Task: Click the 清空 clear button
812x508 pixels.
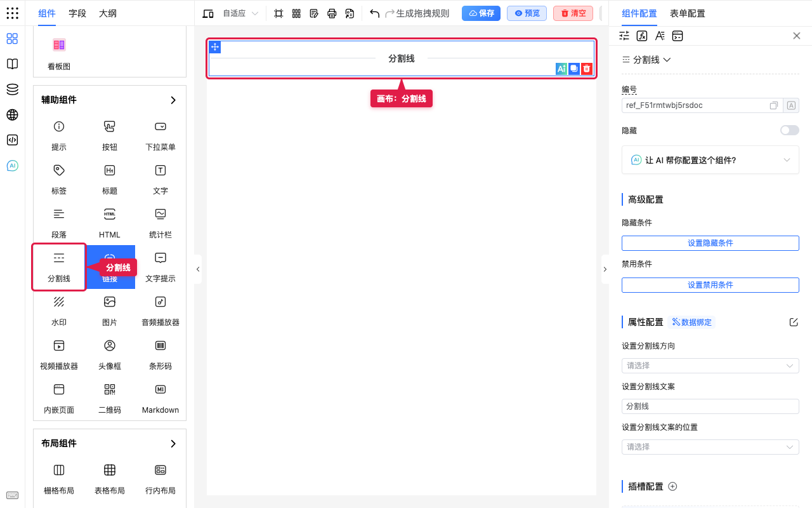Action: [x=573, y=13]
